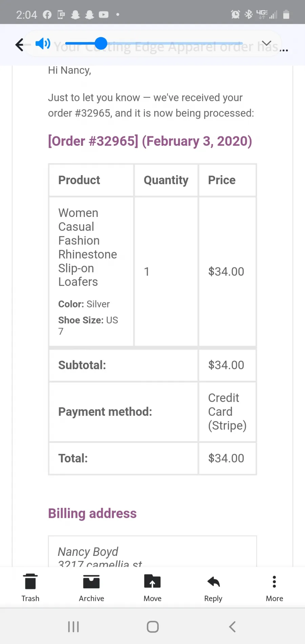
Task: Open the Move folder option
Action: coord(152,588)
